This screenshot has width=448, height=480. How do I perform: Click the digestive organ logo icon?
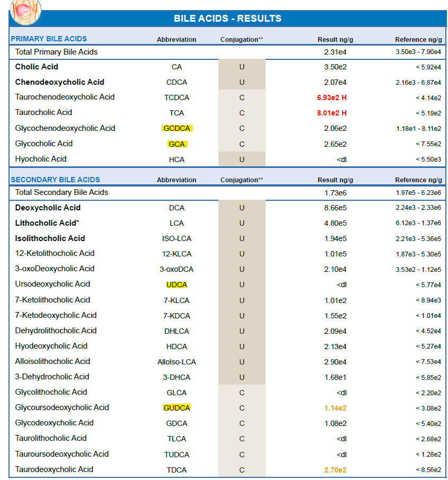pyautogui.click(x=25, y=11)
